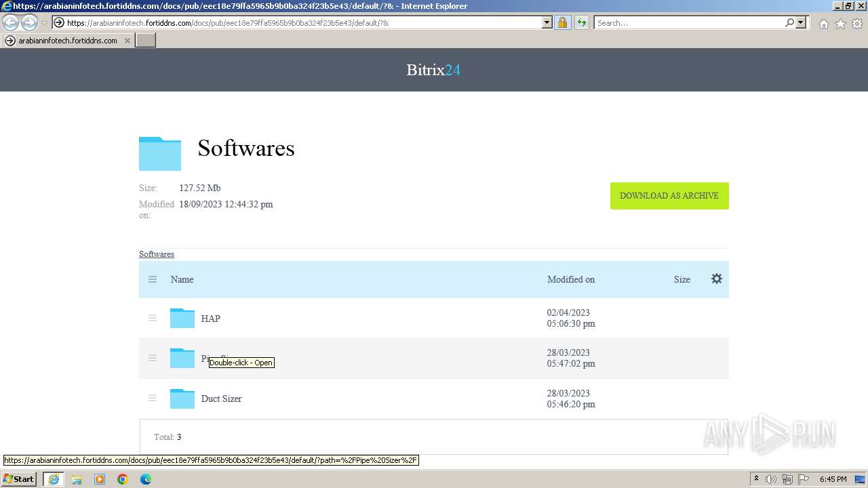Open the HAP folder name
Screen dimensions: 868x488
click(x=210, y=319)
